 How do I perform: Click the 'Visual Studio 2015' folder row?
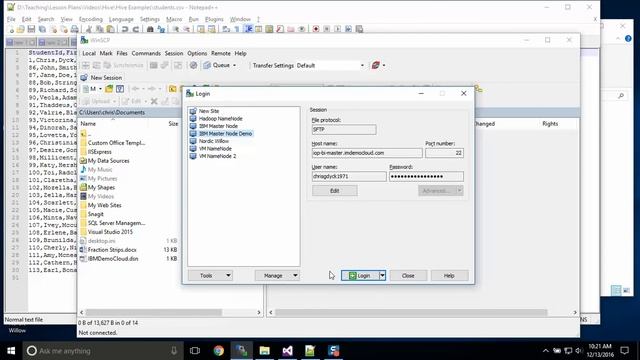coord(110,232)
